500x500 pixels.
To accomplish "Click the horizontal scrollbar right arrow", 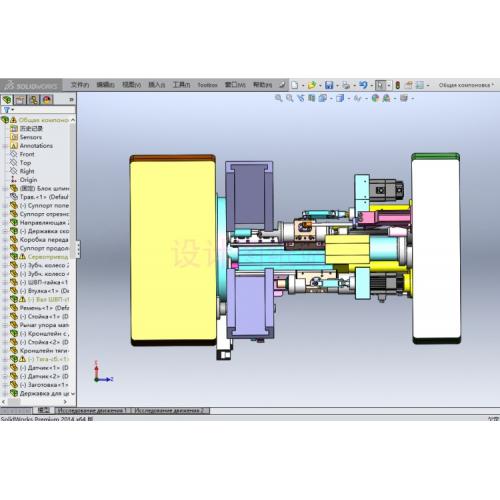I will pyautogui.click(x=65, y=402).
